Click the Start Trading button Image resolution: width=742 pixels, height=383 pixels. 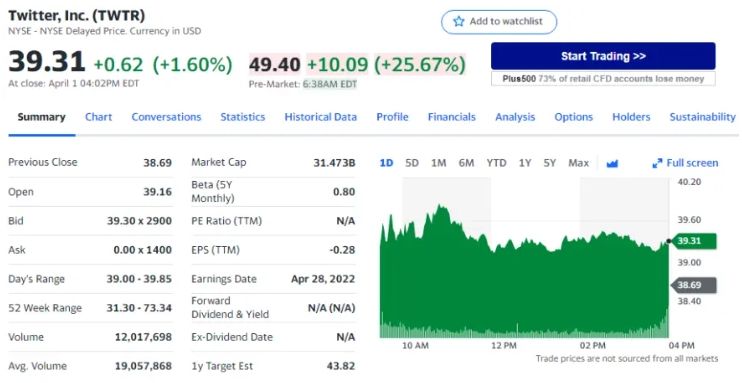603,56
